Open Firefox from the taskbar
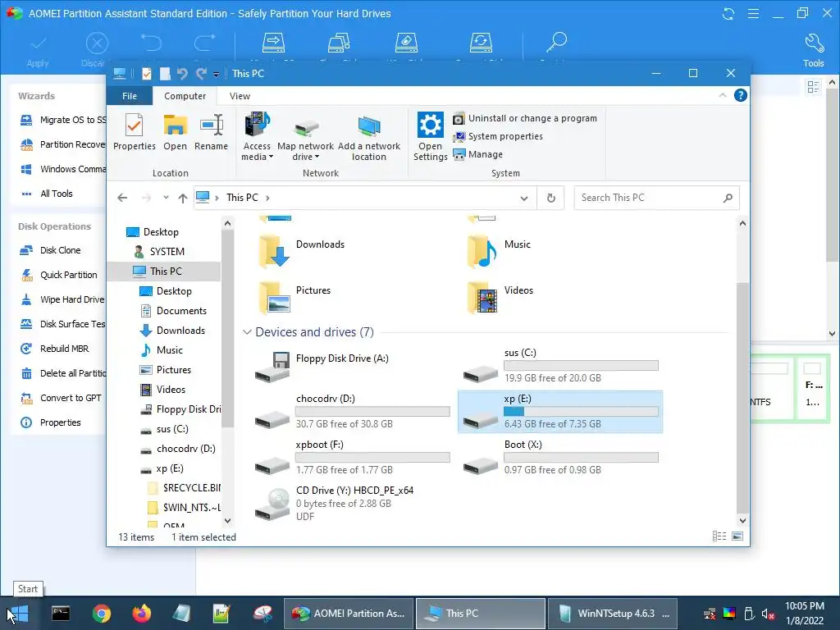Screen dimensions: 840x630 click(142, 614)
